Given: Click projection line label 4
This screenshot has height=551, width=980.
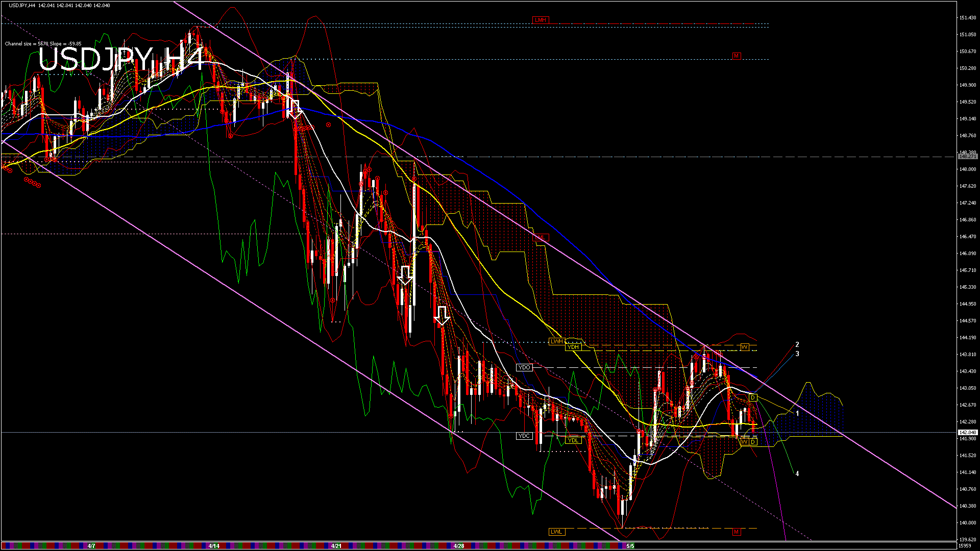Looking at the screenshot, I should pos(797,474).
